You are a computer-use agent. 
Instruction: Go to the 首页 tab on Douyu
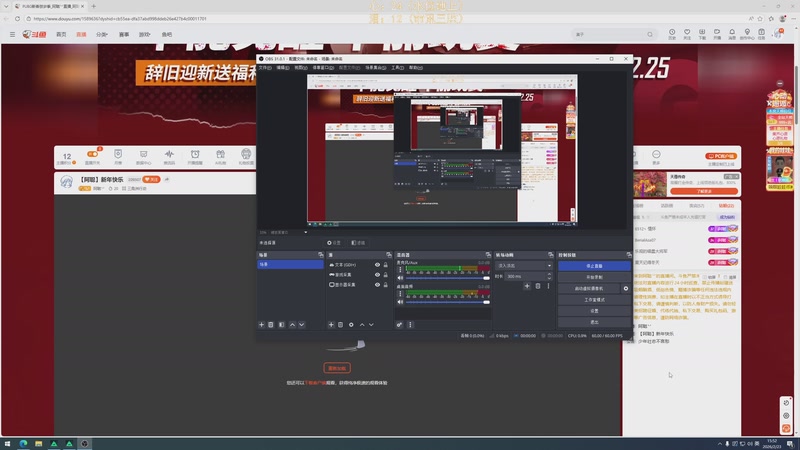click(x=61, y=34)
